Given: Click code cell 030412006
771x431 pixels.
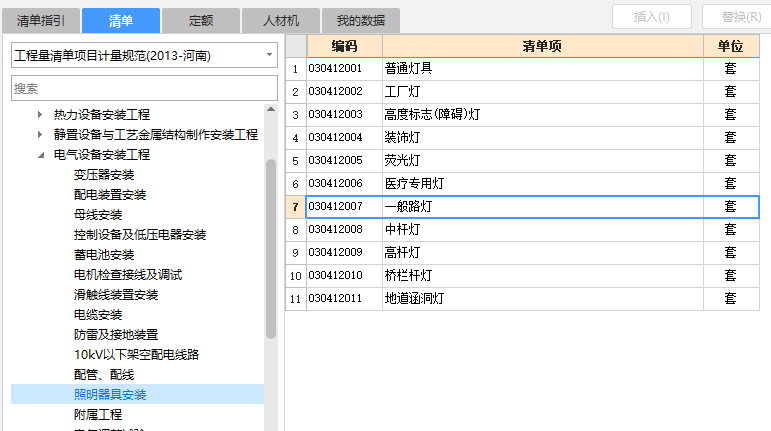Looking at the screenshot, I should click(x=344, y=184).
